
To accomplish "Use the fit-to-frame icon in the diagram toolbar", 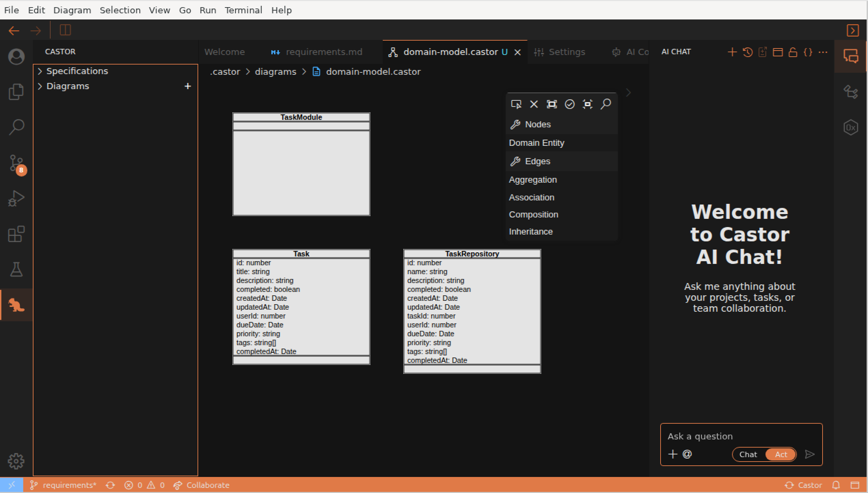I will [587, 104].
